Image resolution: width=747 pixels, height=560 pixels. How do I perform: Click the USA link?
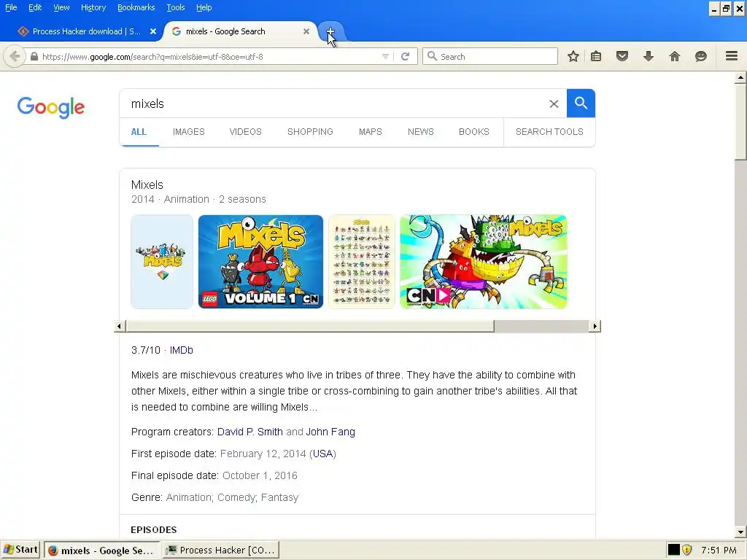pos(322,454)
